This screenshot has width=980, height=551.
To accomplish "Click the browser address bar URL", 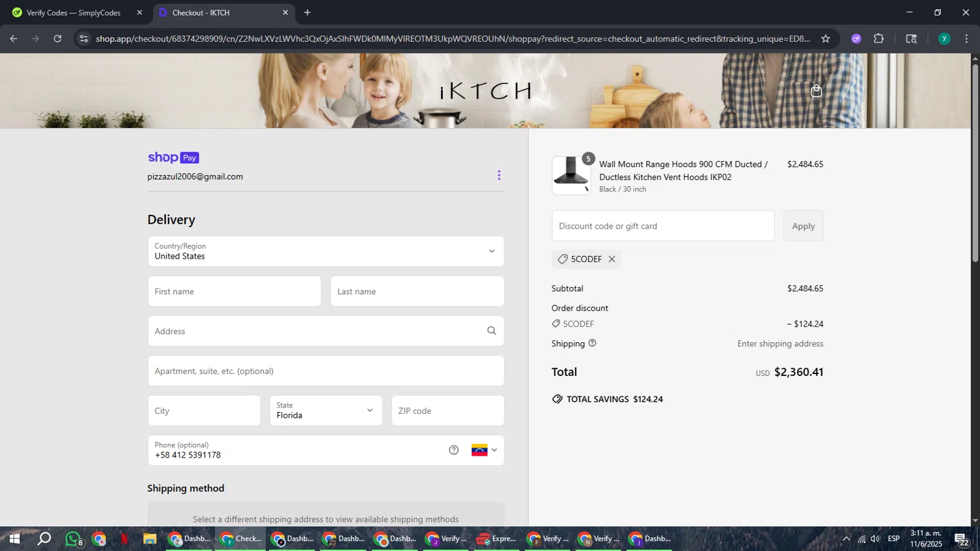I will pos(453,39).
